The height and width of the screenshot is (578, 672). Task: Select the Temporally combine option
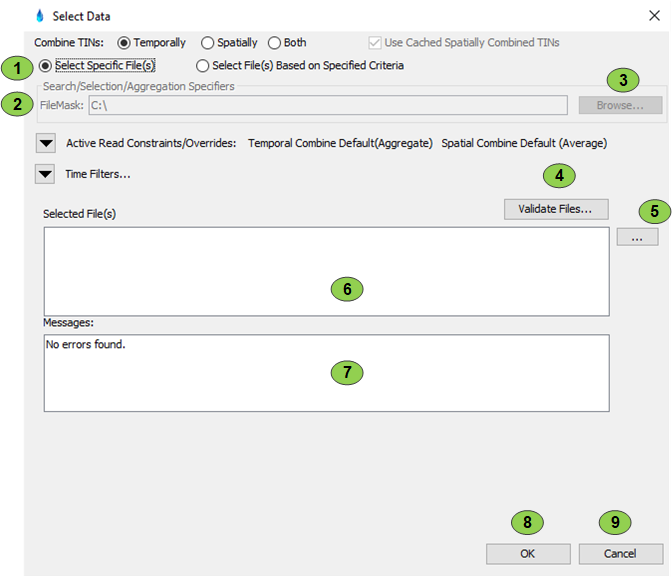coord(125,43)
